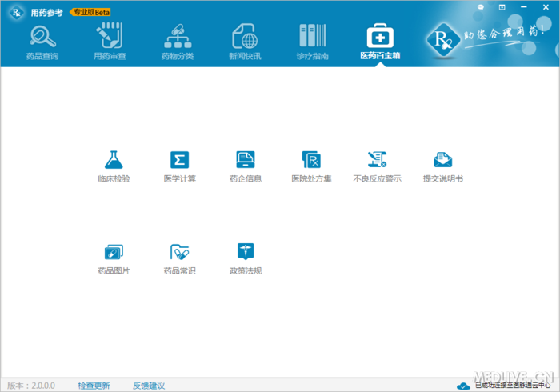This screenshot has width=560, height=392.
Task: Open the 诊疗指南 guidelines tab
Action: pos(313,42)
